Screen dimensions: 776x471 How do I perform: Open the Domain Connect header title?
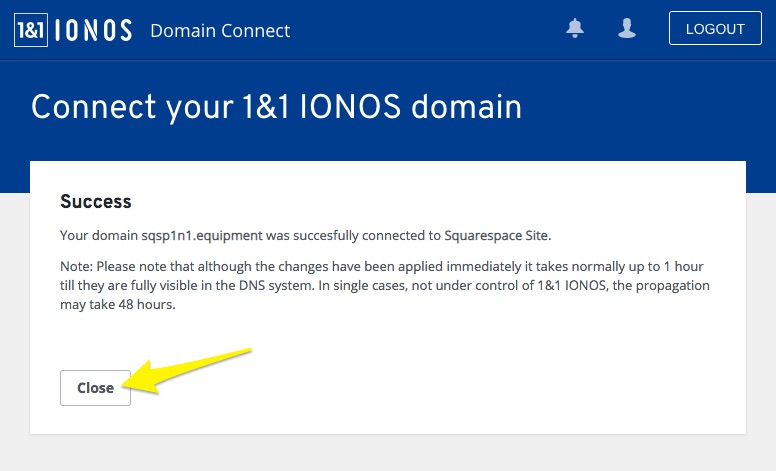pyautogui.click(x=220, y=30)
